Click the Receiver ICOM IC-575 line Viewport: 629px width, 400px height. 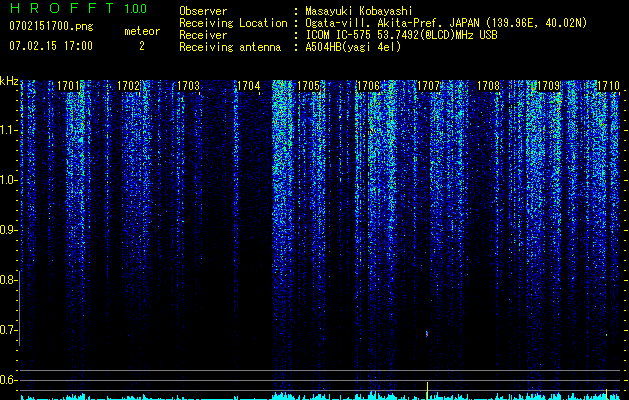(338, 35)
